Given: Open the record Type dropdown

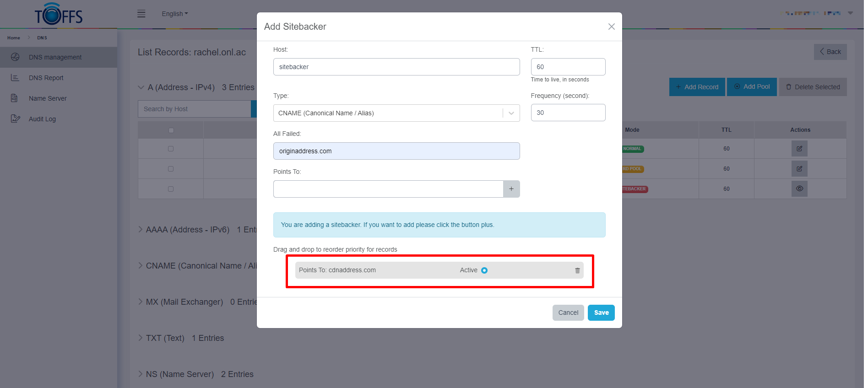Looking at the screenshot, I should [x=396, y=113].
